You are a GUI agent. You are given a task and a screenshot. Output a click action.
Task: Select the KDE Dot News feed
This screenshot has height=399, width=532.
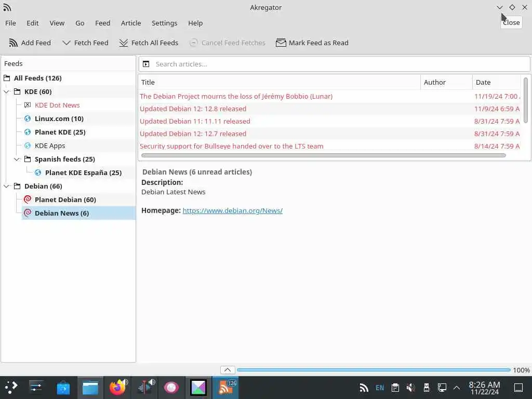[x=57, y=105]
